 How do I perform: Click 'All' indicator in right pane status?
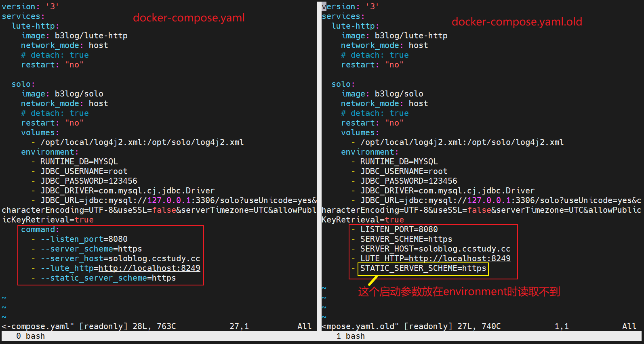(629, 326)
